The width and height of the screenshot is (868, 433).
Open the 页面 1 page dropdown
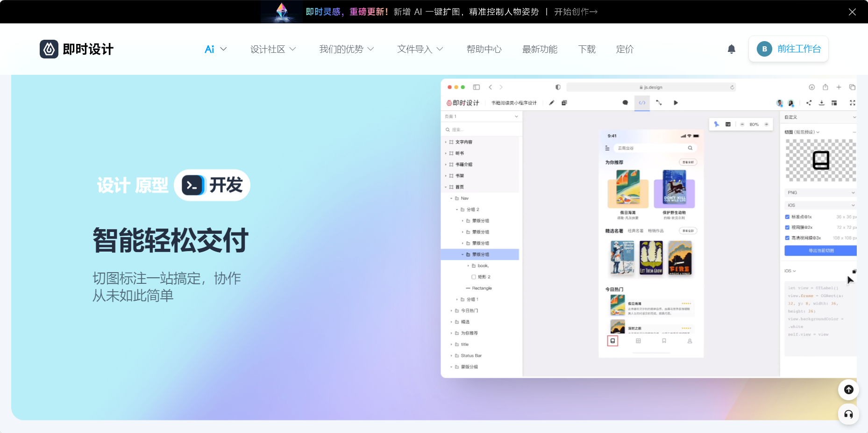(481, 116)
